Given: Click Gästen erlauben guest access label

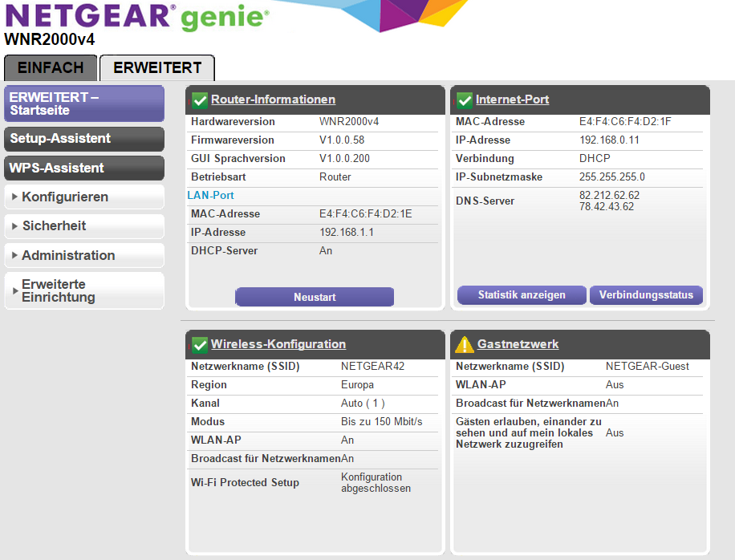Looking at the screenshot, I should tap(528, 433).
